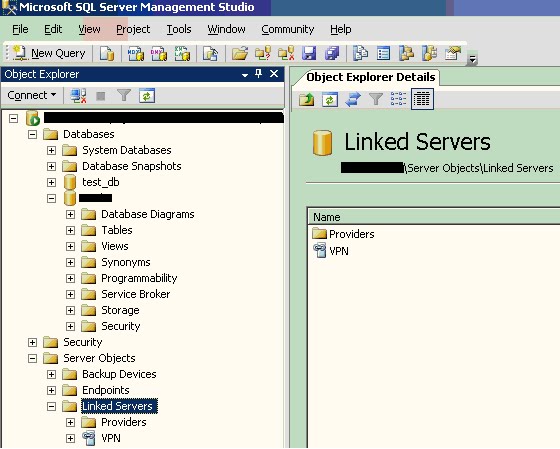
Task: Toggle auto-hide pin on Object Explorer
Action: pyautogui.click(x=259, y=74)
